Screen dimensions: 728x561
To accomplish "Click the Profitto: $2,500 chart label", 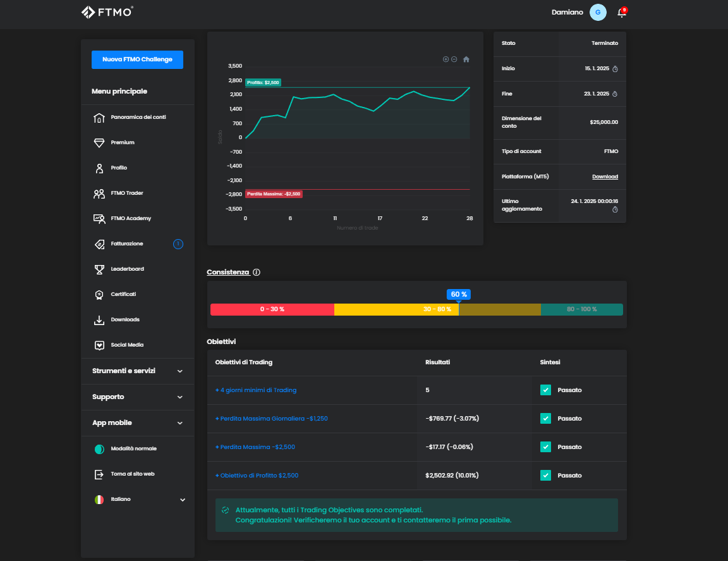I will click(264, 83).
